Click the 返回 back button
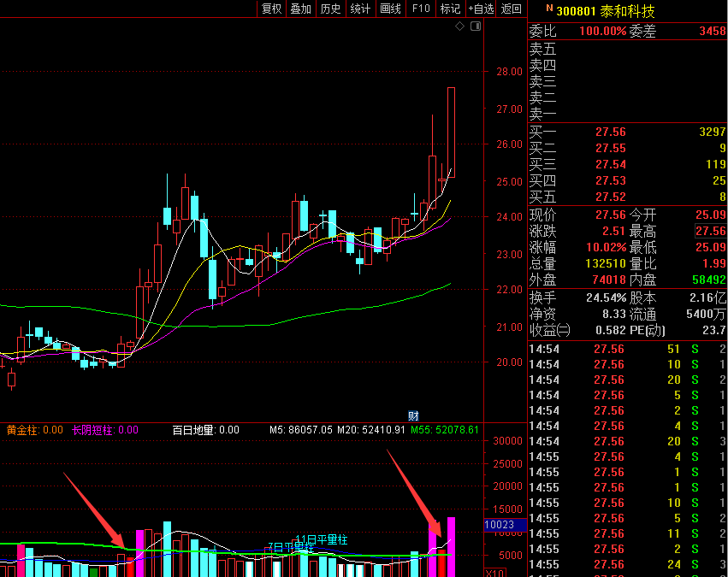Viewport: 728px width, 577px height. click(x=512, y=9)
